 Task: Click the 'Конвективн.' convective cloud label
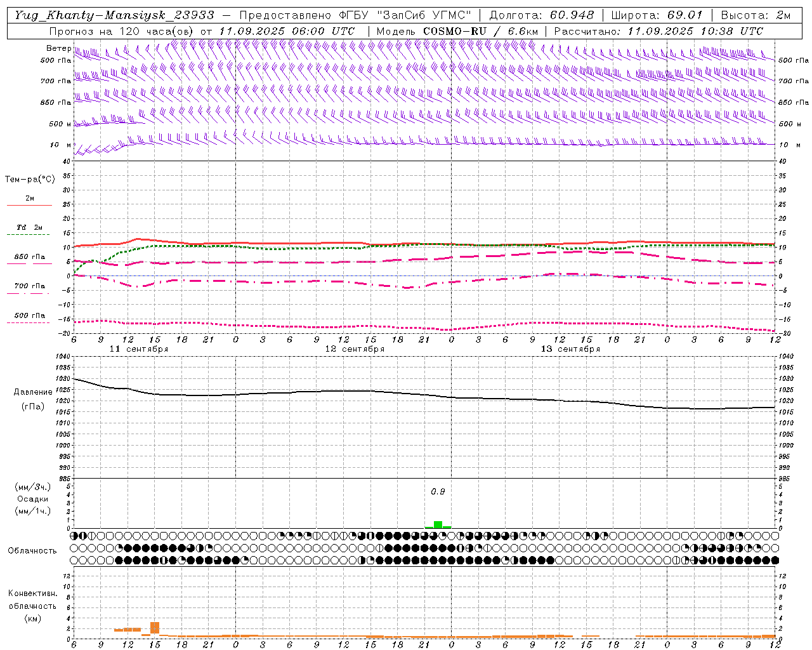(x=32, y=594)
